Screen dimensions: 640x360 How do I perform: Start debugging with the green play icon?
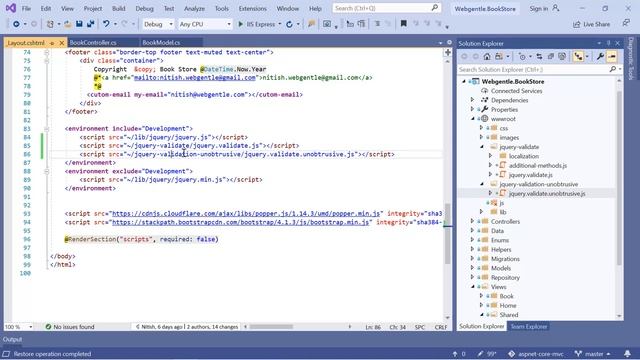(240, 24)
